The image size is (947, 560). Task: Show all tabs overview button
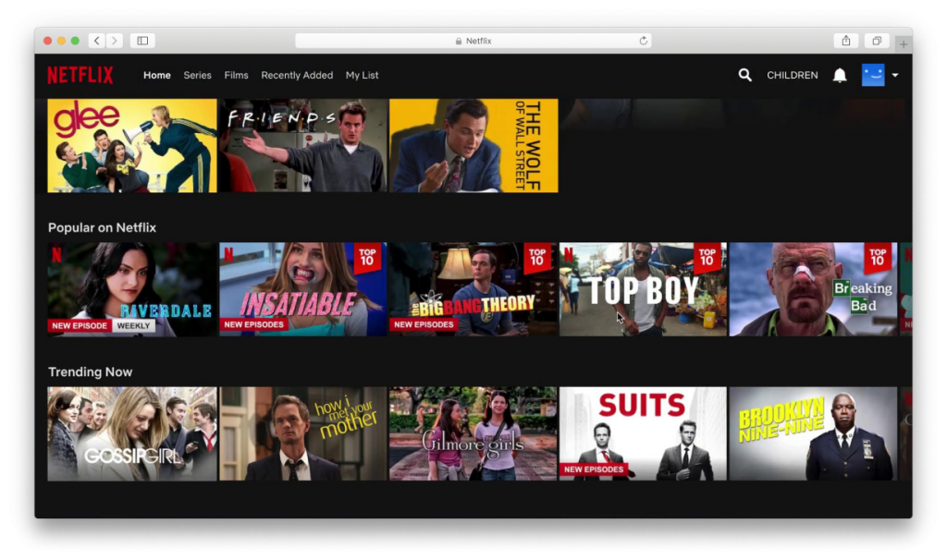(877, 41)
